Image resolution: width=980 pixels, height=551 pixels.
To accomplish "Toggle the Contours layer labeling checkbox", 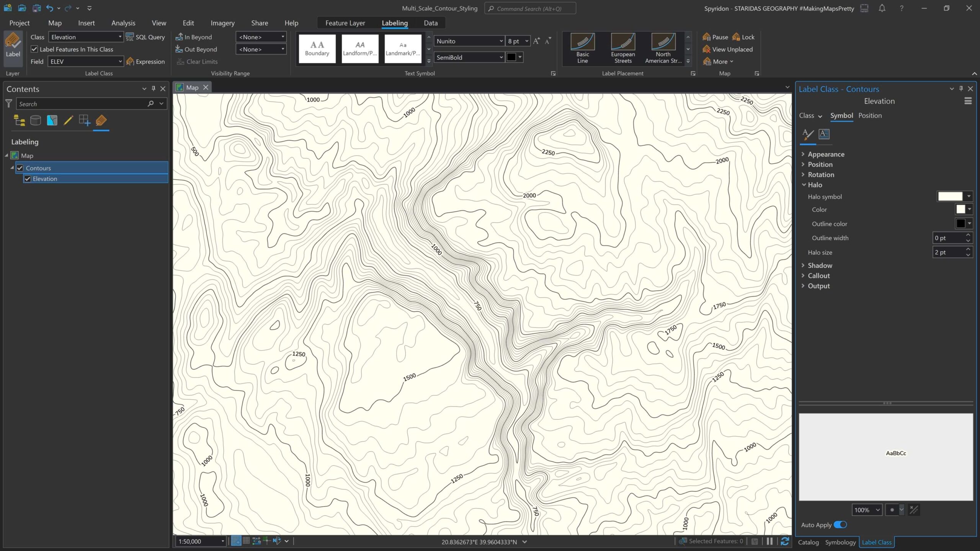I will tap(20, 168).
